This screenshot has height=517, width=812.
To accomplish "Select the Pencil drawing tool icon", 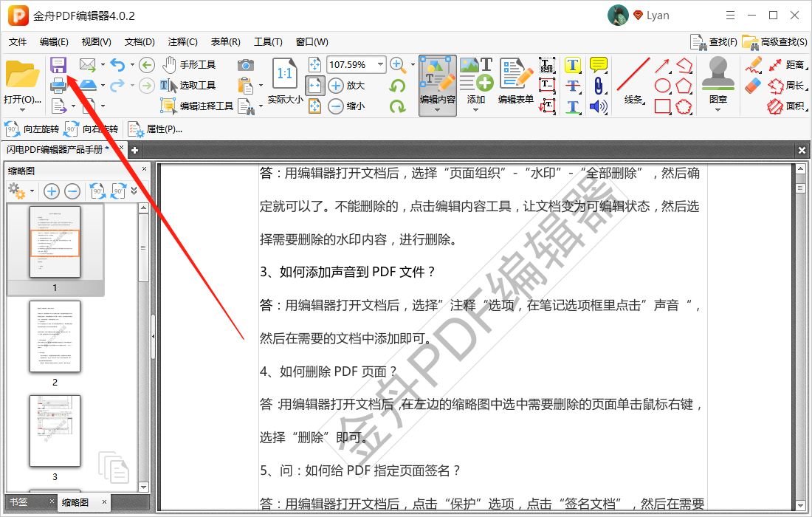I will pyautogui.click(x=754, y=65).
